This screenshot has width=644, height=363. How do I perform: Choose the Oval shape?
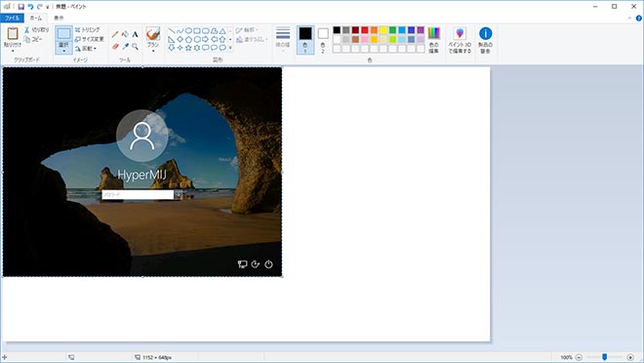pos(188,31)
